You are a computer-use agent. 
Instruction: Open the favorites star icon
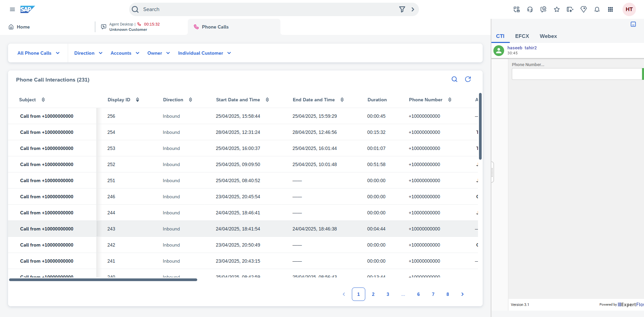(x=557, y=9)
